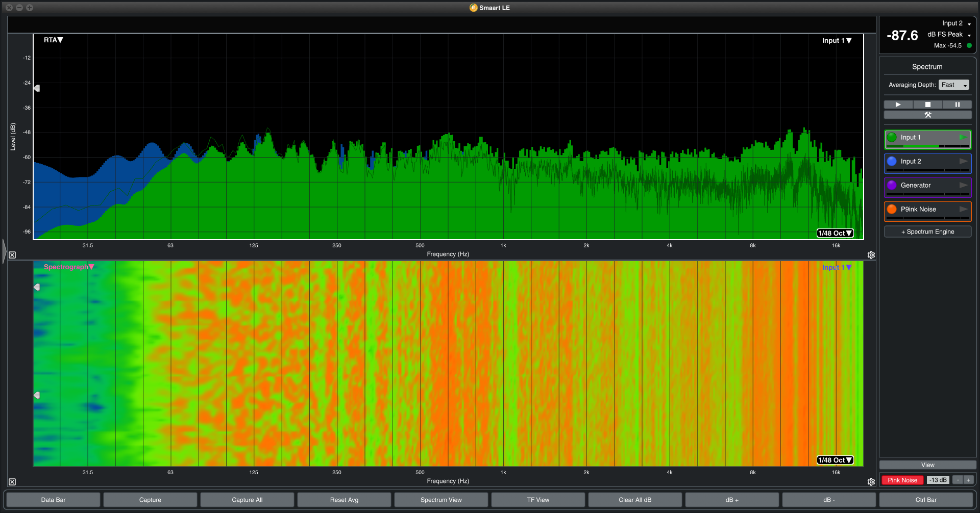Viewport: 980px width, 513px height.
Task: Click the dB + button
Action: (732, 500)
